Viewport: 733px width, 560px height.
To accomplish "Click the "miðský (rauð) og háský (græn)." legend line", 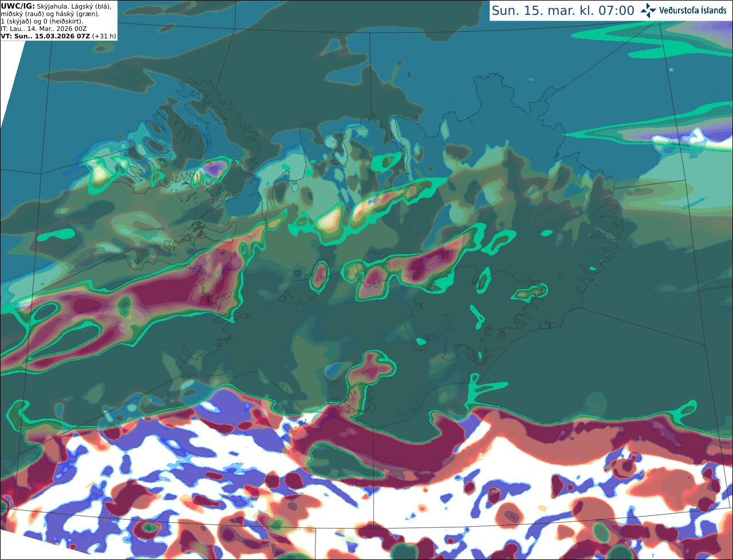I will [50, 14].
